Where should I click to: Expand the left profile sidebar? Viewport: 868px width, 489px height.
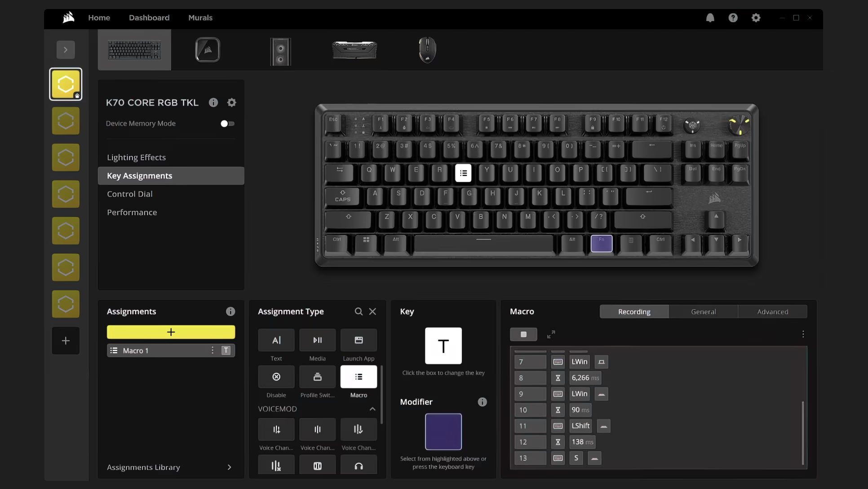click(66, 50)
